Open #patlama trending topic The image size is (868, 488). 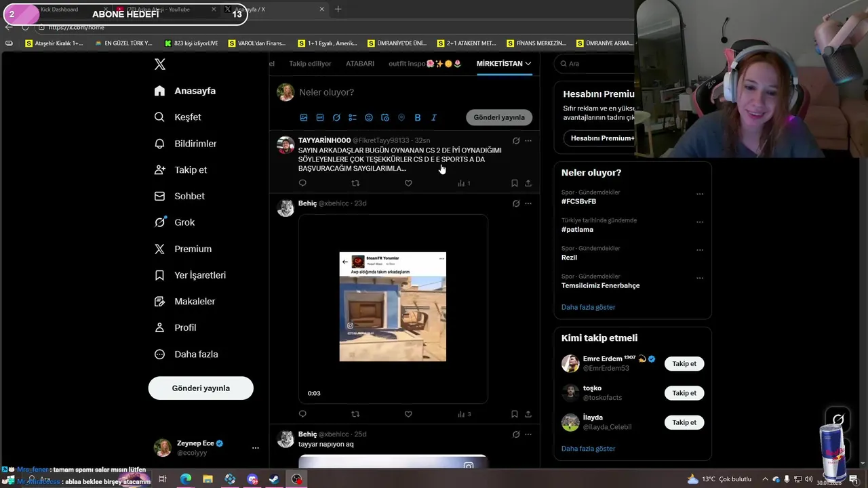click(x=577, y=229)
